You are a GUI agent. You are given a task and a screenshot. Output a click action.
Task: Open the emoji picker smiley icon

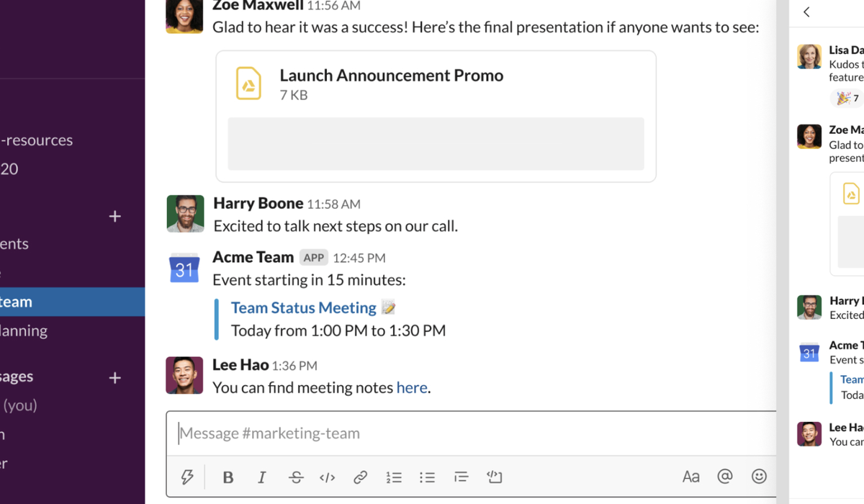[759, 477]
